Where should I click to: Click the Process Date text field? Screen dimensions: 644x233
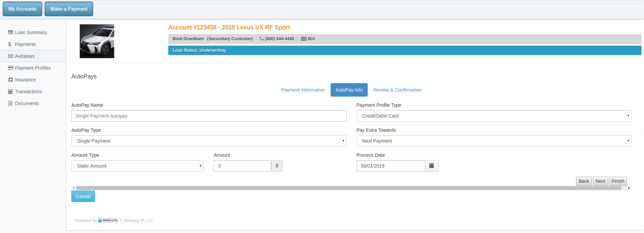click(391, 166)
